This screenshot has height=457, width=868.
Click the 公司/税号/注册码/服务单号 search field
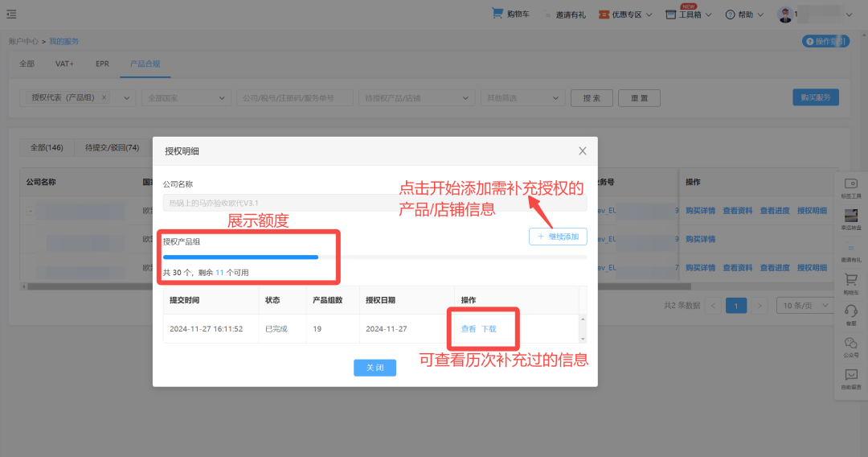294,98
